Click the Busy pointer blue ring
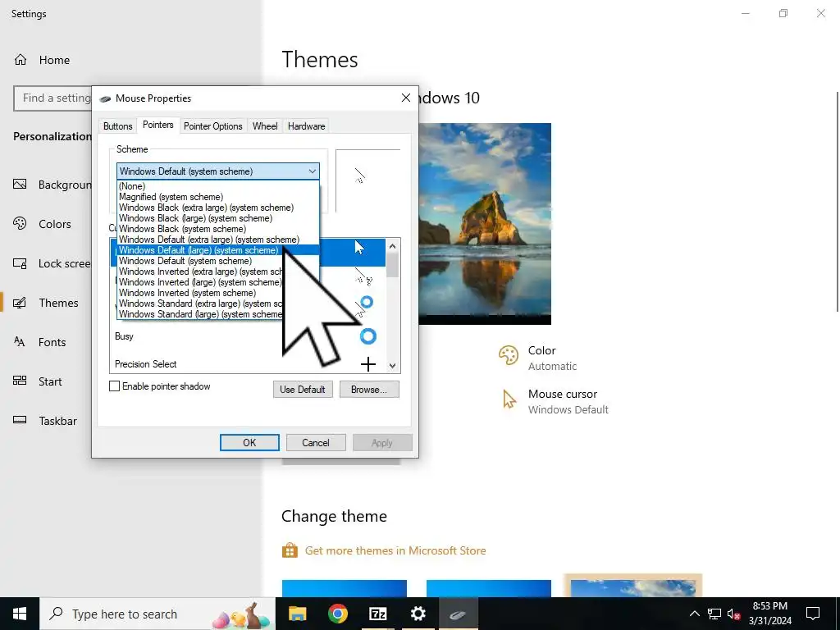 (368, 336)
